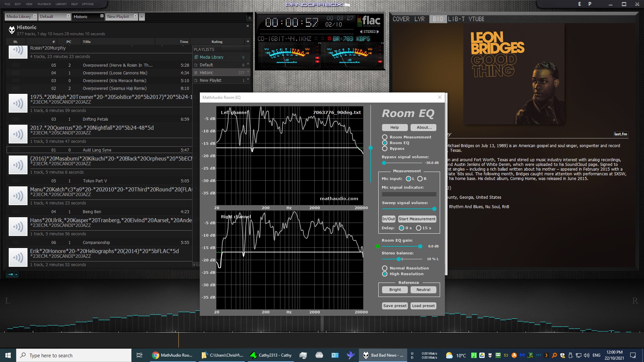Click the foobar2000 tray icon
Screen dimensions: 644x362
[x=490, y=355]
